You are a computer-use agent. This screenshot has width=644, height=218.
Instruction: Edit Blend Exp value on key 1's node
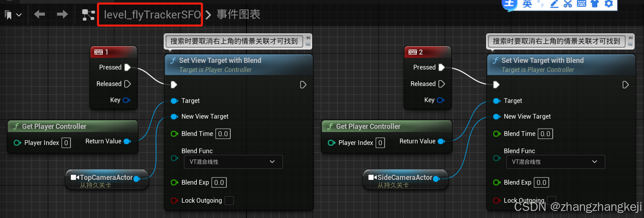click(219, 182)
